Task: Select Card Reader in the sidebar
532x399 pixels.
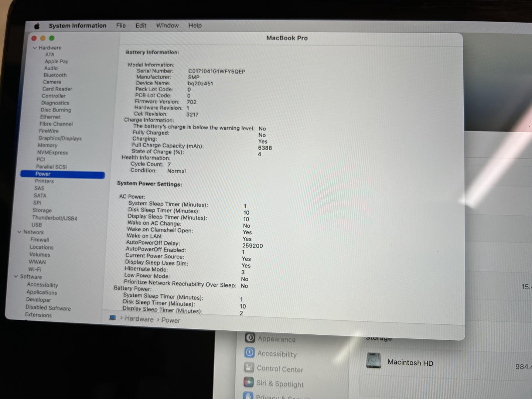Action: pyautogui.click(x=57, y=89)
